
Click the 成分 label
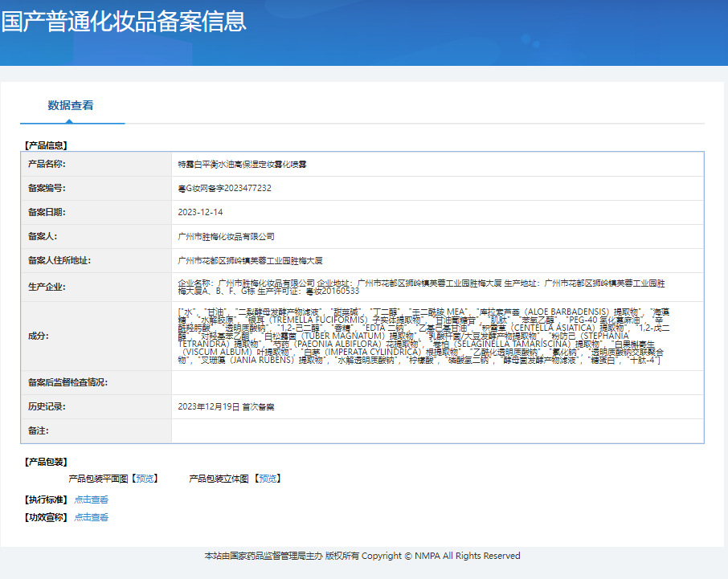coord(39,336)
